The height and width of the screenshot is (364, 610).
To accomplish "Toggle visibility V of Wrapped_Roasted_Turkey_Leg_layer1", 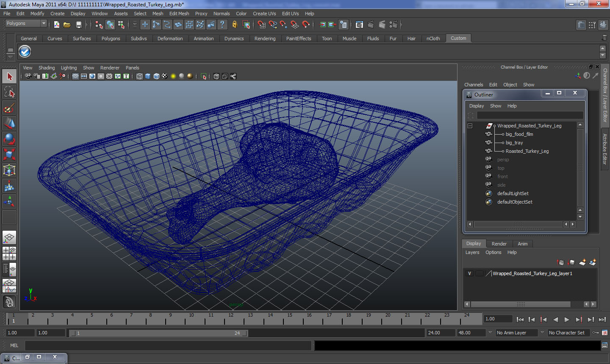I will point(469,273).
